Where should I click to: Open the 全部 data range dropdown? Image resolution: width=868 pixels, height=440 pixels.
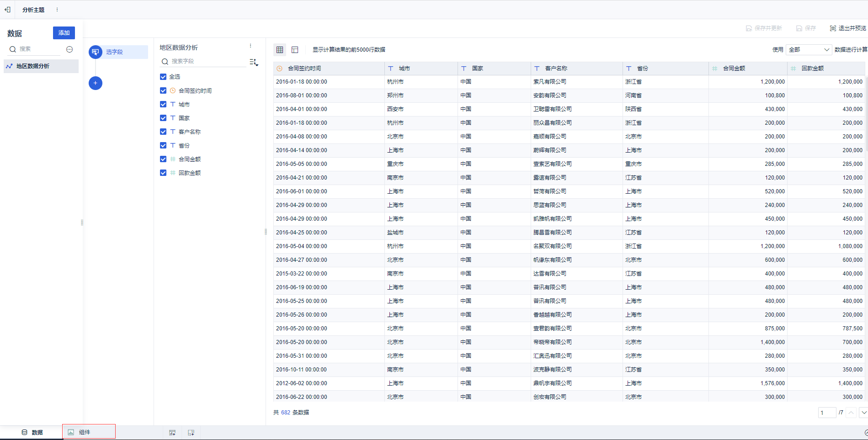pyautogui.click(x=809, y=49)
